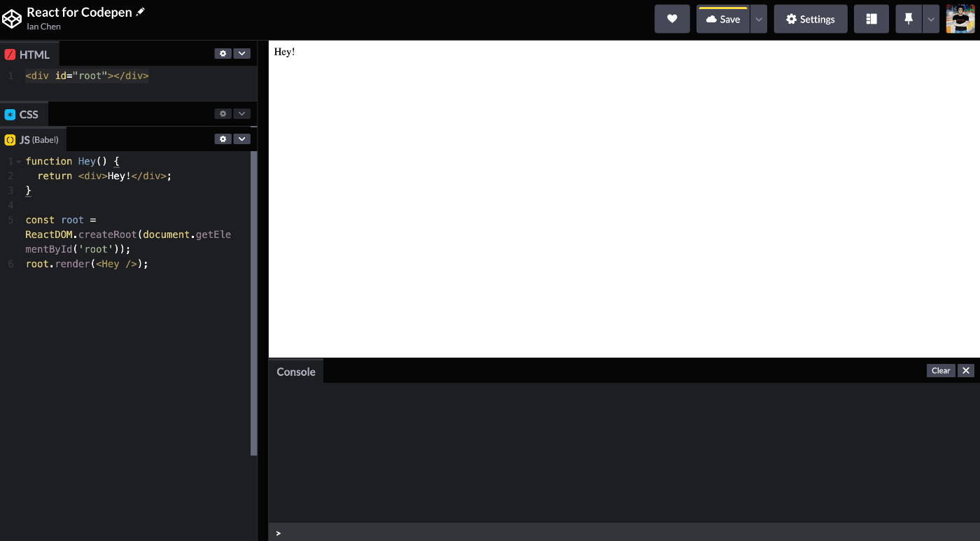The image size is (980, 541).
Task: Click the CSS tab asterisk icon
Action: 10,115
